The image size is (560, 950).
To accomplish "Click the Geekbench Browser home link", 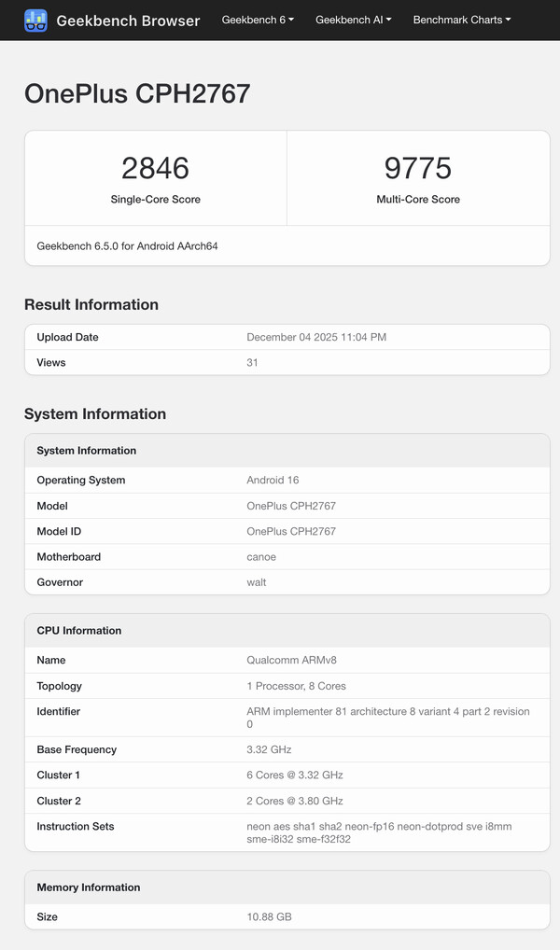I will pos(128,21).
